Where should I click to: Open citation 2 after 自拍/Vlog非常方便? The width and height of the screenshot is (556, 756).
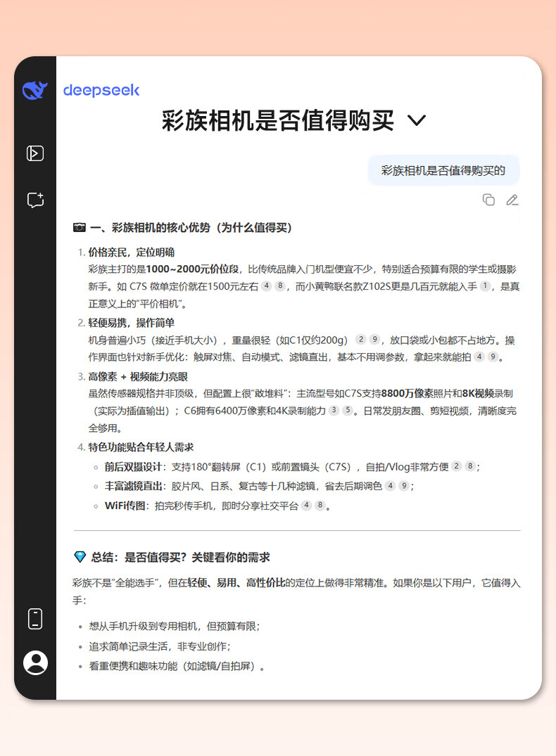pyautogui.click(x=456, y=466)
